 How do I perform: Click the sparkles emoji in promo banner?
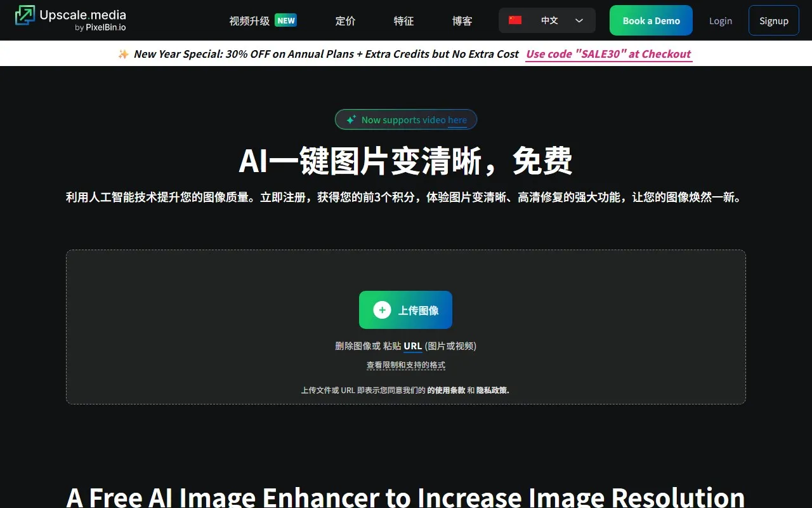(123, 54)
